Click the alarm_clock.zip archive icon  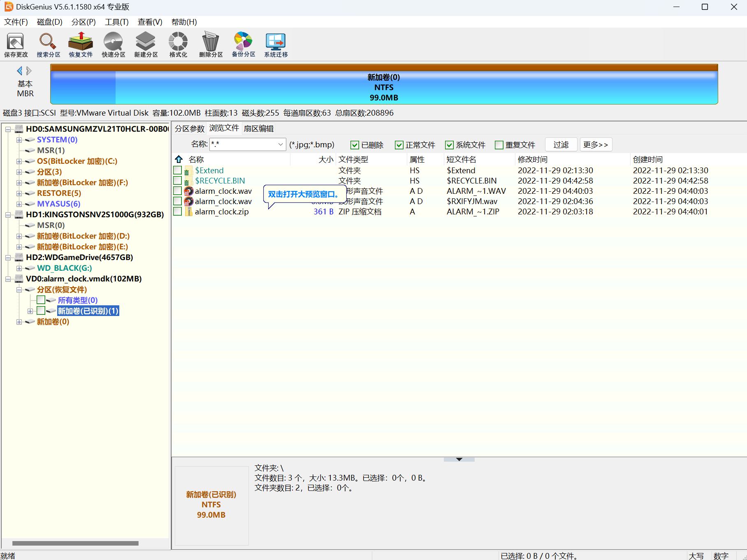[188, 212]
